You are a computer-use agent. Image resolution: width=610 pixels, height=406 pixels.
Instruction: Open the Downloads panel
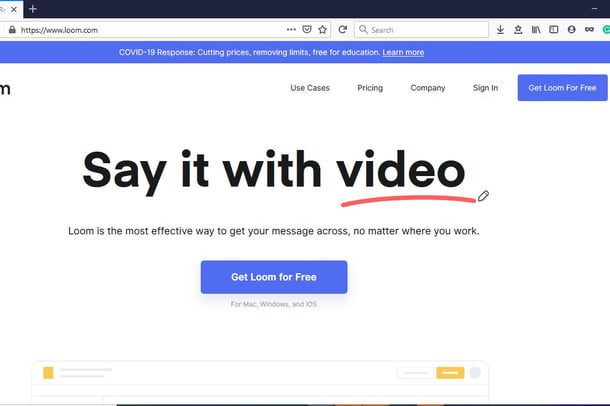point(500,30)
